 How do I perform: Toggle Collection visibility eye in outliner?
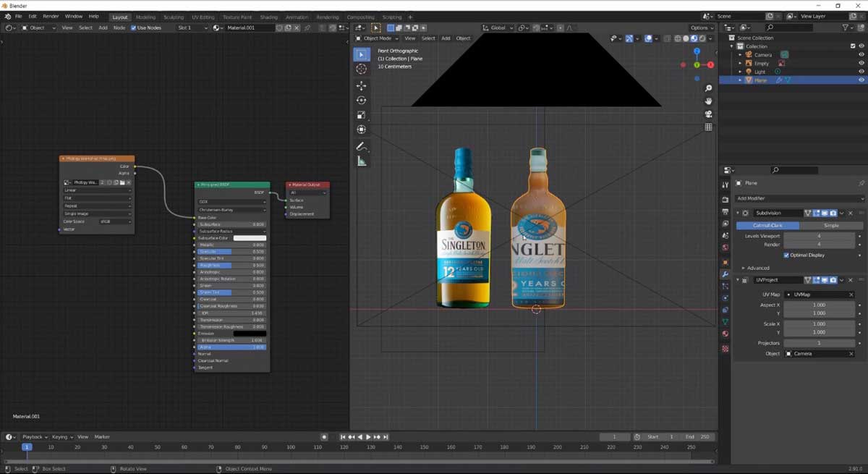(861, 46)
